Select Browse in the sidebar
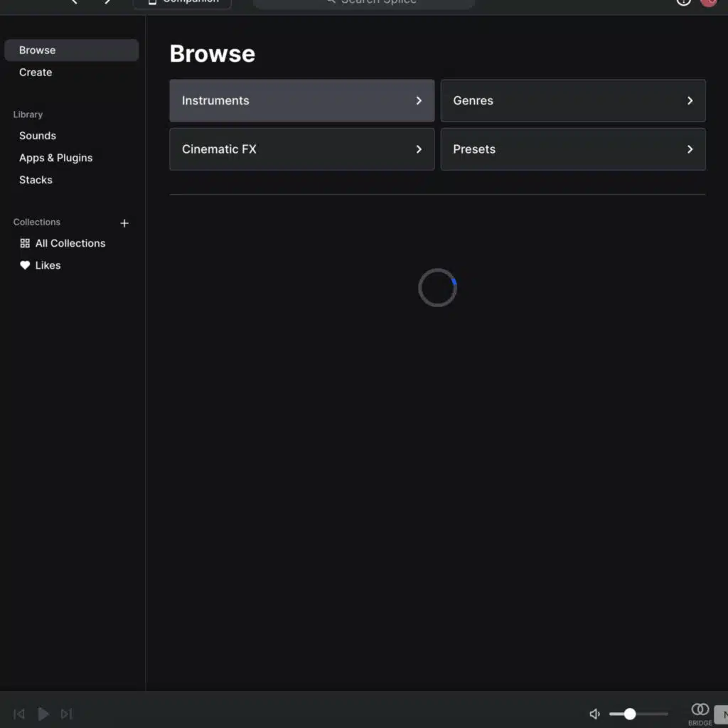This screenshot has height=728, width=728. tap(71, 50)
